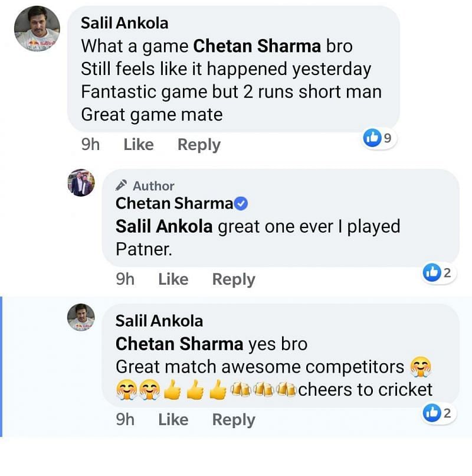The height and width of the screenshot is (476, 472).
Task: Click Chetan Sharma's author profile picture
Action: pos(81,182)
